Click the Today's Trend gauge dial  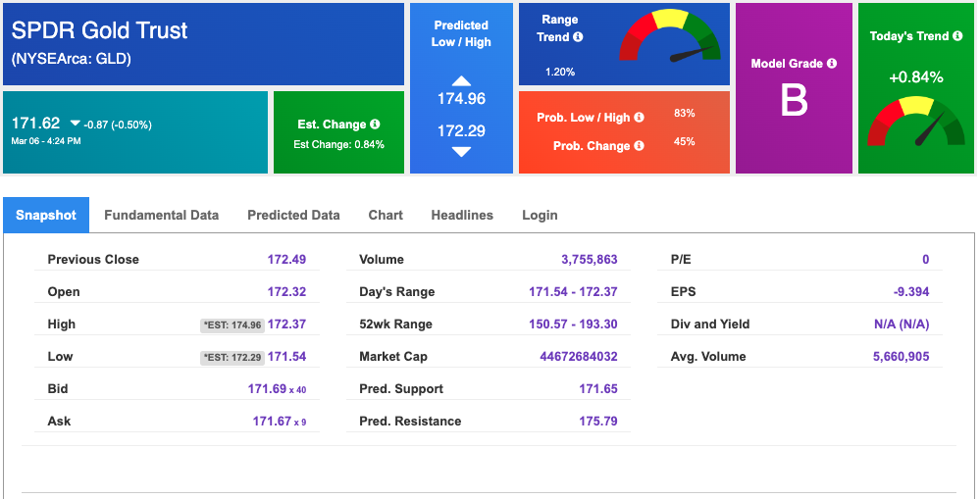[915, 122]
